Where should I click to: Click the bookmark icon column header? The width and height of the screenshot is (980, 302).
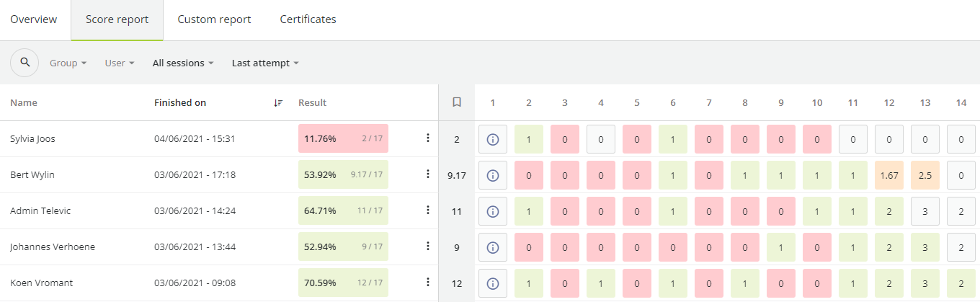click(456, 102)
